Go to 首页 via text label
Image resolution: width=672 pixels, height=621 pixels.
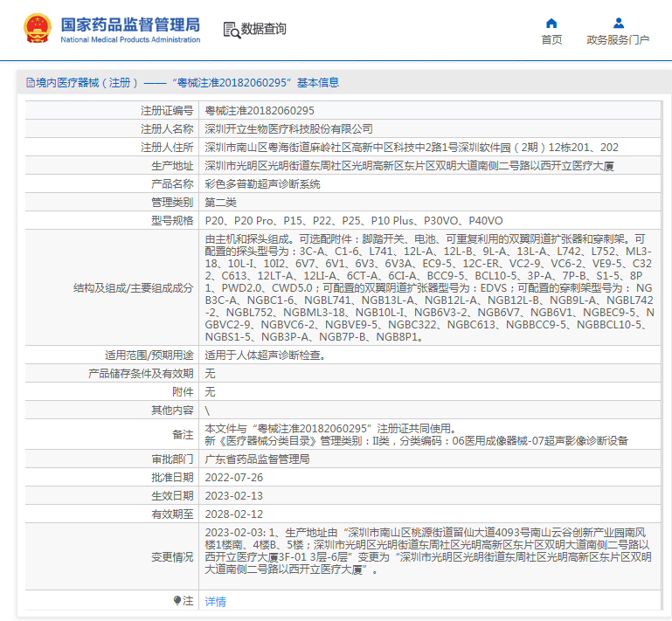point(551,40)
